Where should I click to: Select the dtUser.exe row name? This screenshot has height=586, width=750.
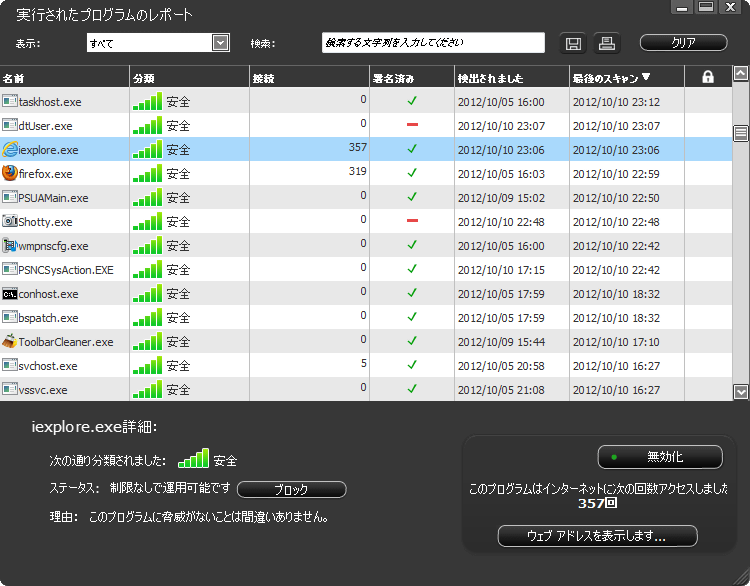click(45, 126)
